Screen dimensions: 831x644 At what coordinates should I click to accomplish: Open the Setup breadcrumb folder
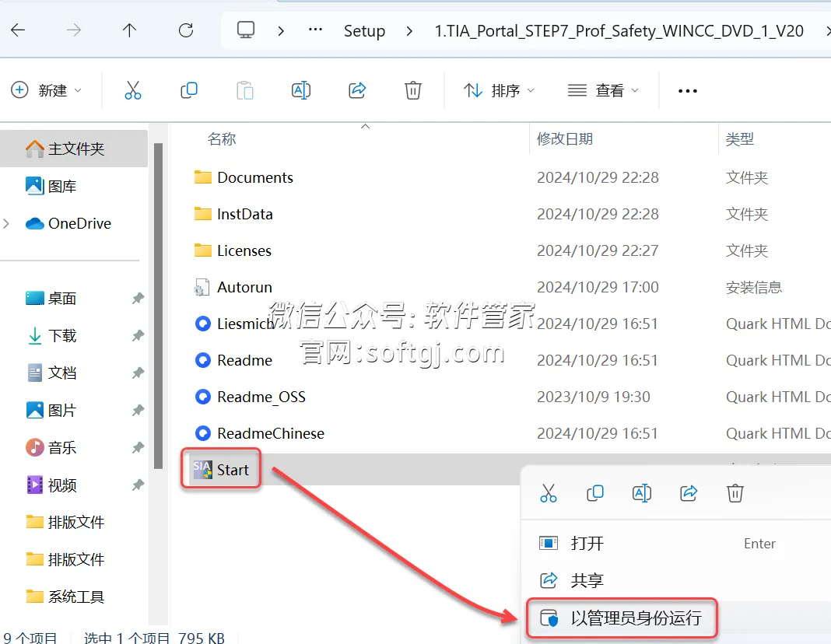click(364, 30)
